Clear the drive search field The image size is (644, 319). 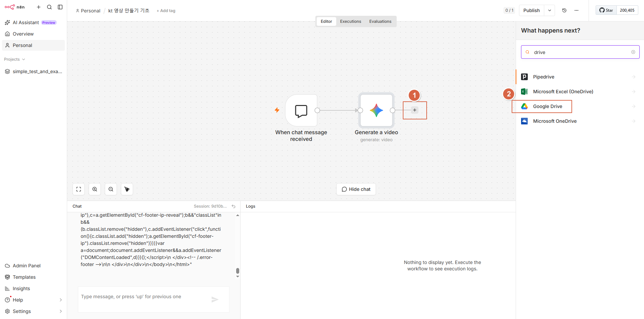[633, 52]
